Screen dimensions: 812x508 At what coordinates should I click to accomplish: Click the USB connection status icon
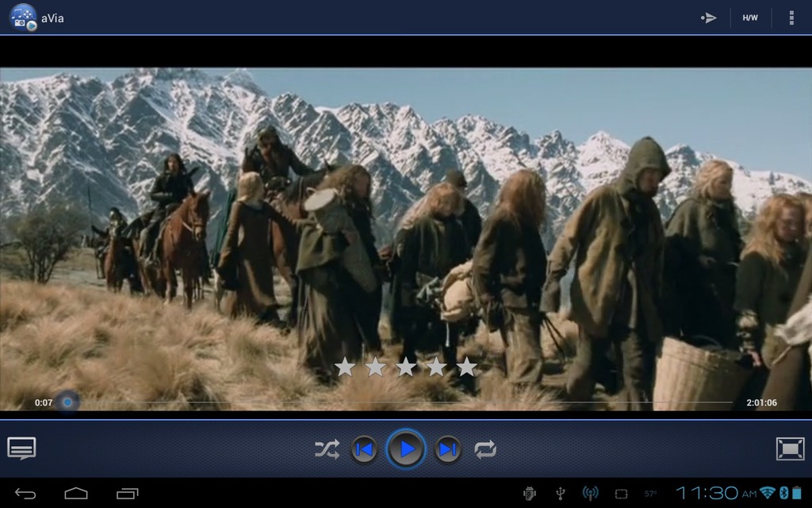[561, 494]
